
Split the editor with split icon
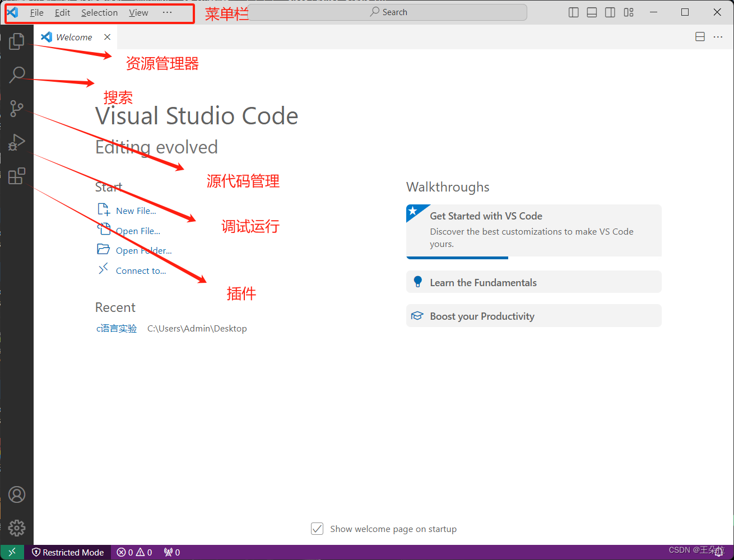[x=700, y=37]
